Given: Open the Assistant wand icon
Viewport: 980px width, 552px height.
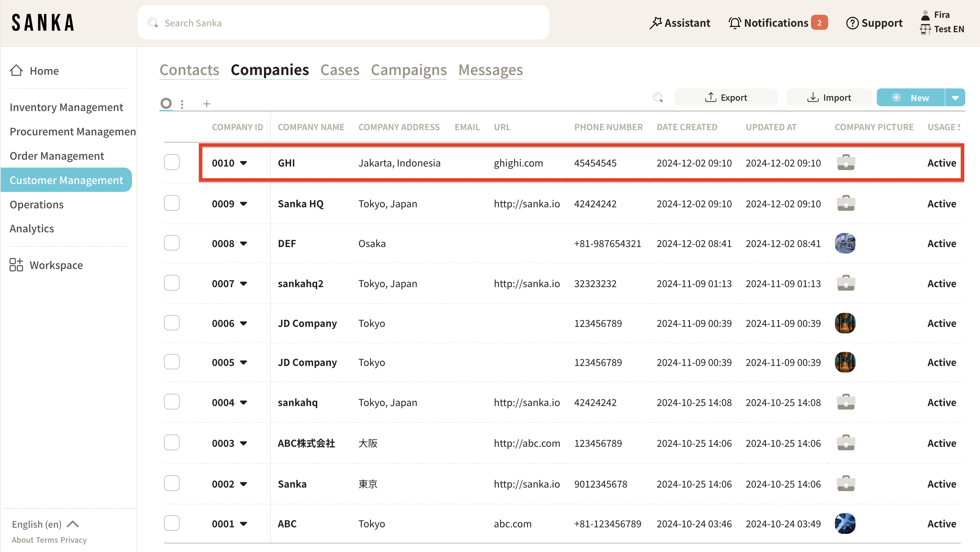Looking at the screenshot, I should (x=655, y=23).
